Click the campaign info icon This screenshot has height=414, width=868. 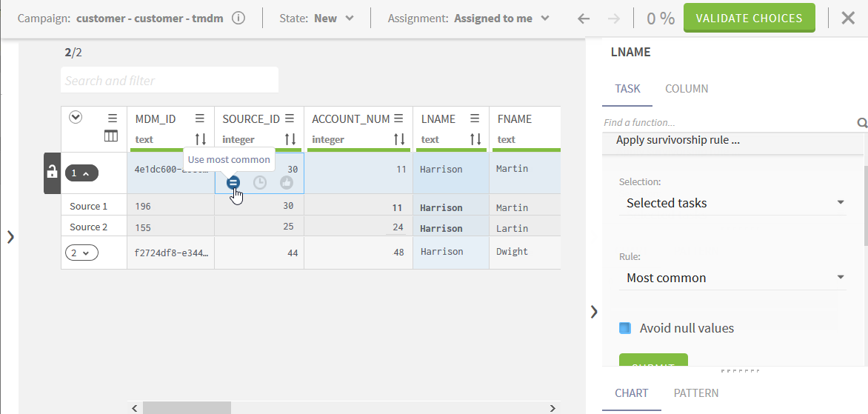tap(238, 19)
